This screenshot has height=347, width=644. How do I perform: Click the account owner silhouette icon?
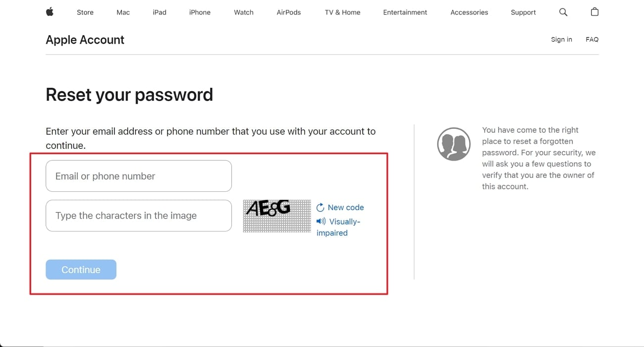(x=453, y=144)
